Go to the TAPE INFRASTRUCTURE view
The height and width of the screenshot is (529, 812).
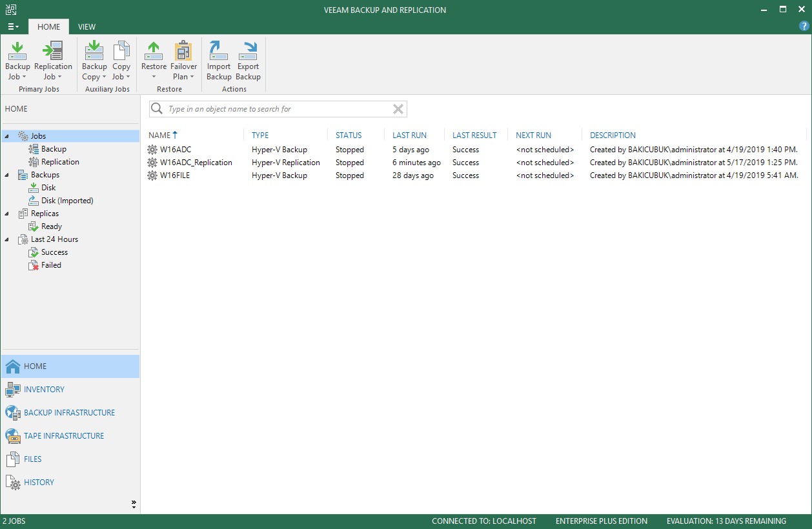click(64, 435)
